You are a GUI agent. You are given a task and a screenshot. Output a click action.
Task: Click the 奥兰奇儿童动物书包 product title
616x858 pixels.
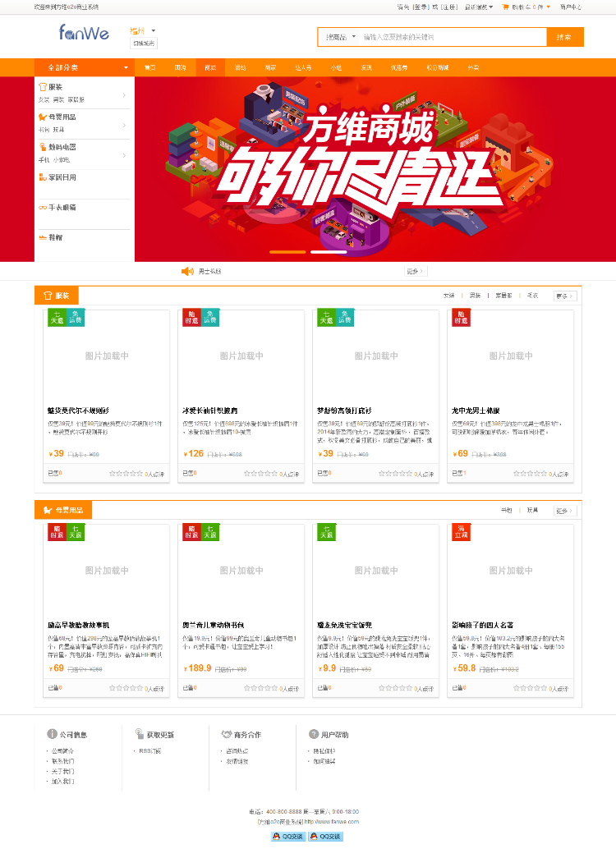pyautogui.click(x=213, y=625)
